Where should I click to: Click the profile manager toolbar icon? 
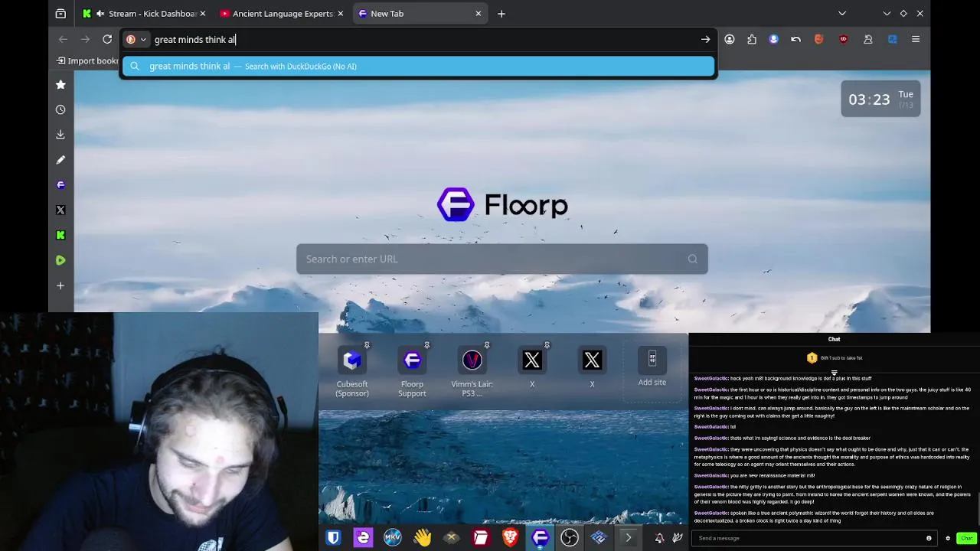[868, 39]
